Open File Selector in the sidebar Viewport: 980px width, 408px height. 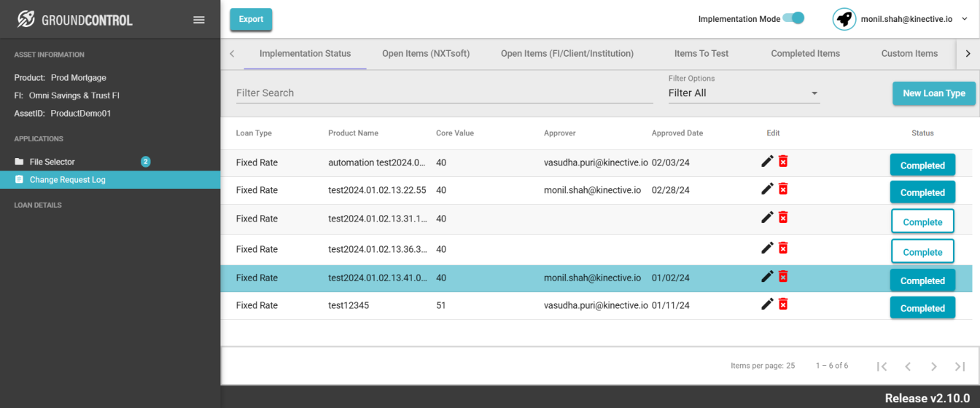click(x=110, y=162)
